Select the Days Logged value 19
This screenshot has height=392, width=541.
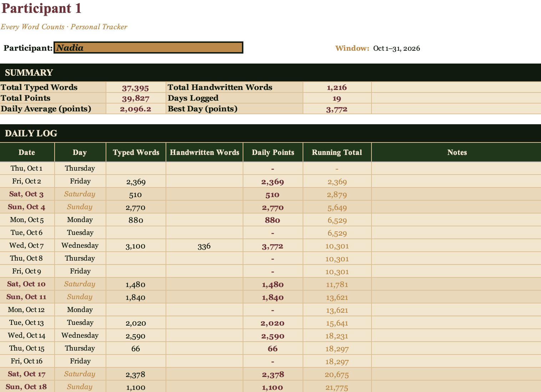point(337,98)
